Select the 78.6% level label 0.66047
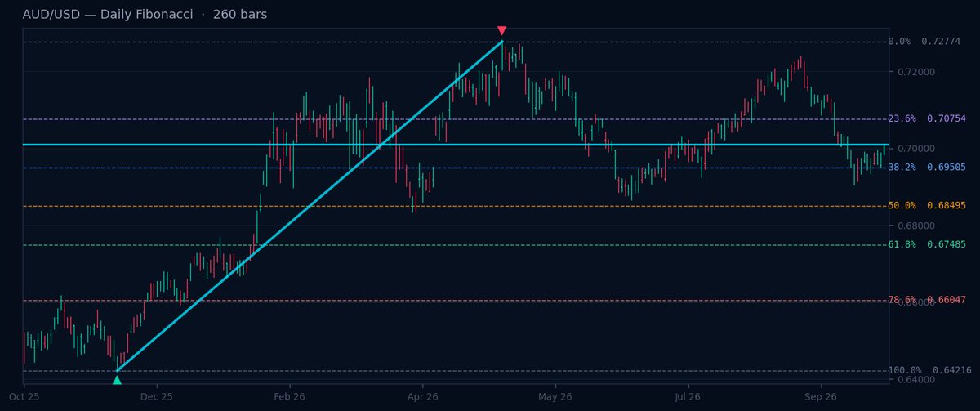Screen dimensions: 980x411 926,301
